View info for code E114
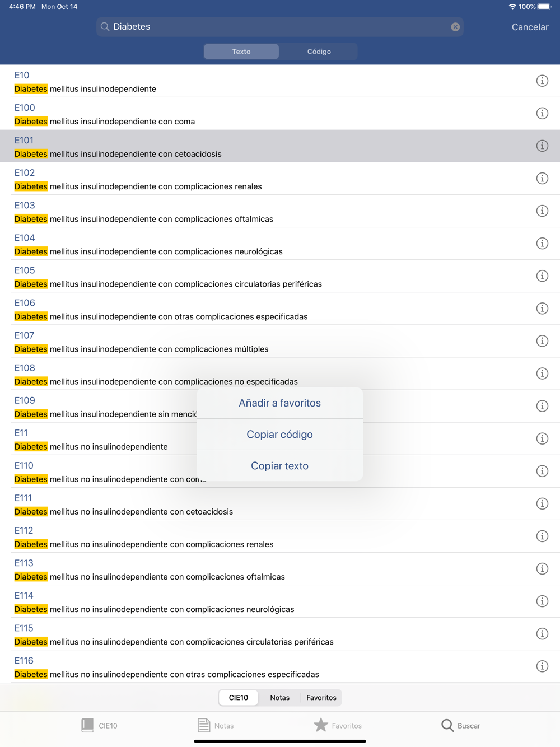 coord(542,601)
